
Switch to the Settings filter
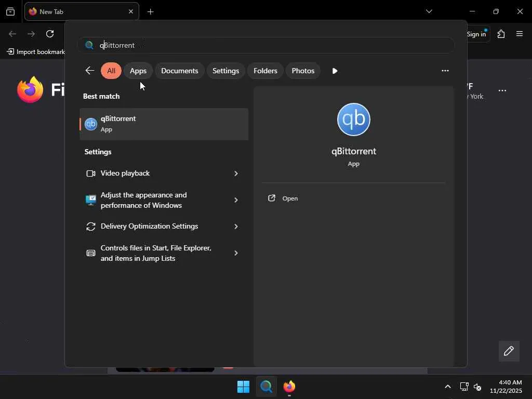tap(225, 71)
